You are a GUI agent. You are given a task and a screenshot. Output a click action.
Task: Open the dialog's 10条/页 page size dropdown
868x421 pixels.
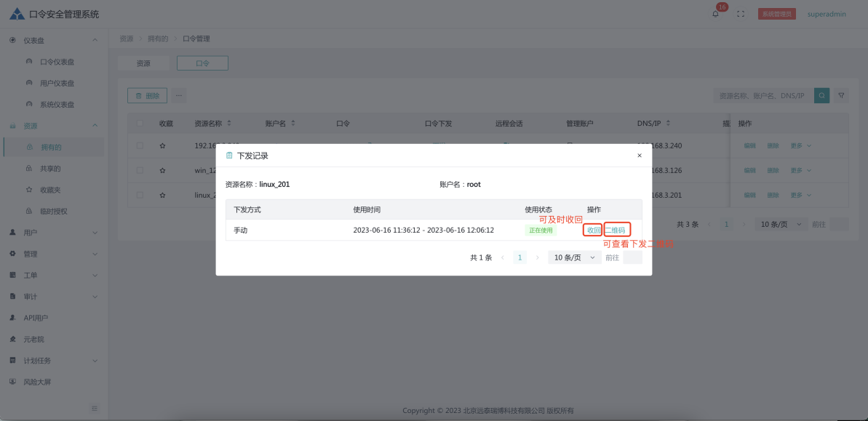(574, 257)
